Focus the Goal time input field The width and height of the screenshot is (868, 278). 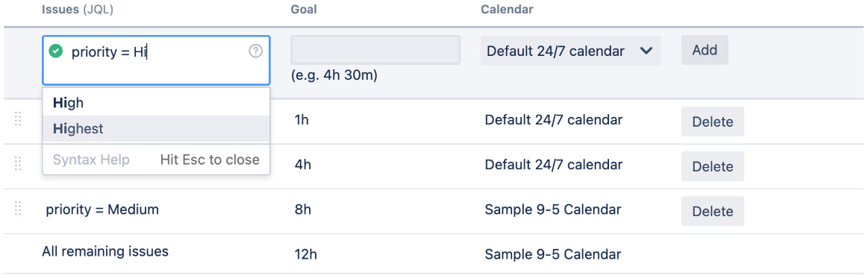point(376,50)
